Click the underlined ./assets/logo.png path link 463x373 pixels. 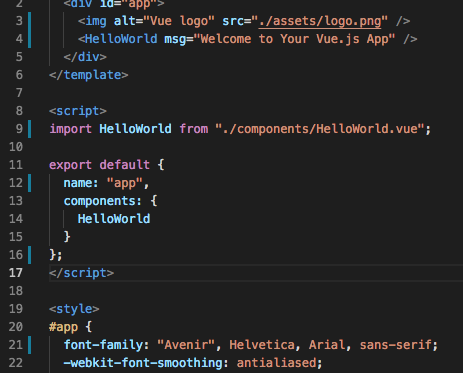[320, 21]
